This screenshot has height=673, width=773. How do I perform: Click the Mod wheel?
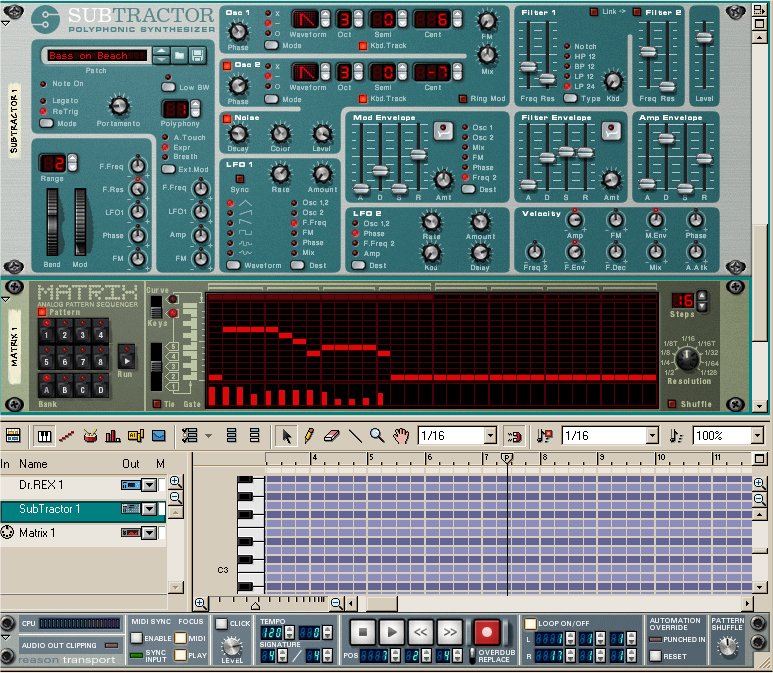pyautogui.click(x=80, y=222)
